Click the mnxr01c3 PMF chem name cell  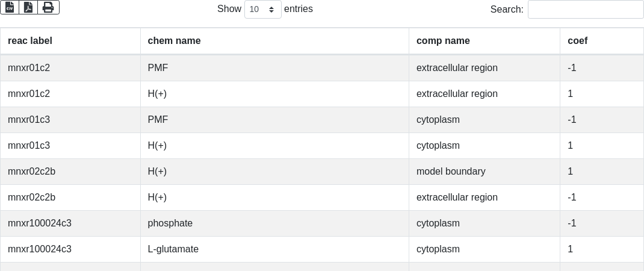(x=158, y=120)
